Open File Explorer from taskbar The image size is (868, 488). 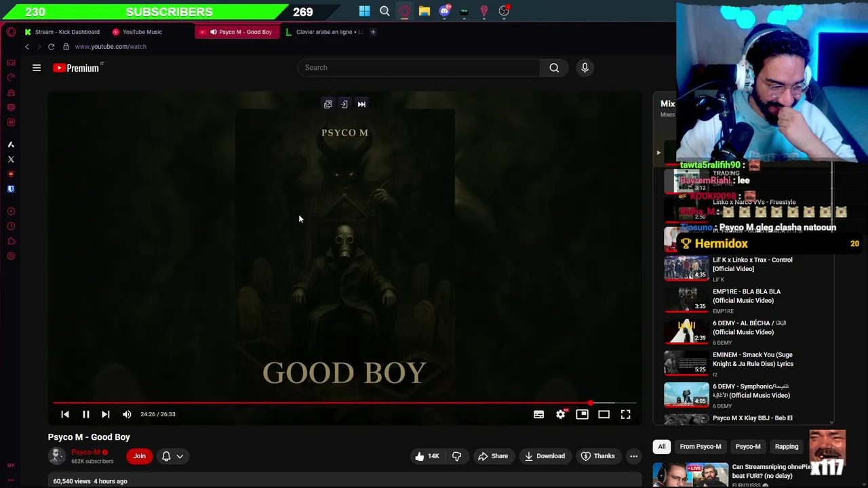click(425, 11)
